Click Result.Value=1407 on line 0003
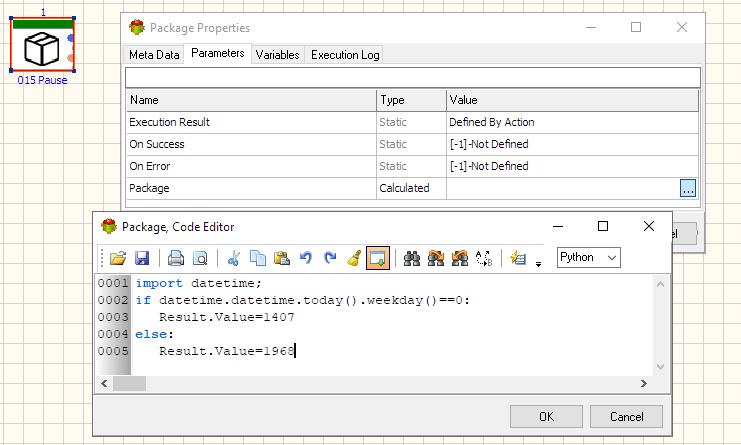 (x=227, y=317)
